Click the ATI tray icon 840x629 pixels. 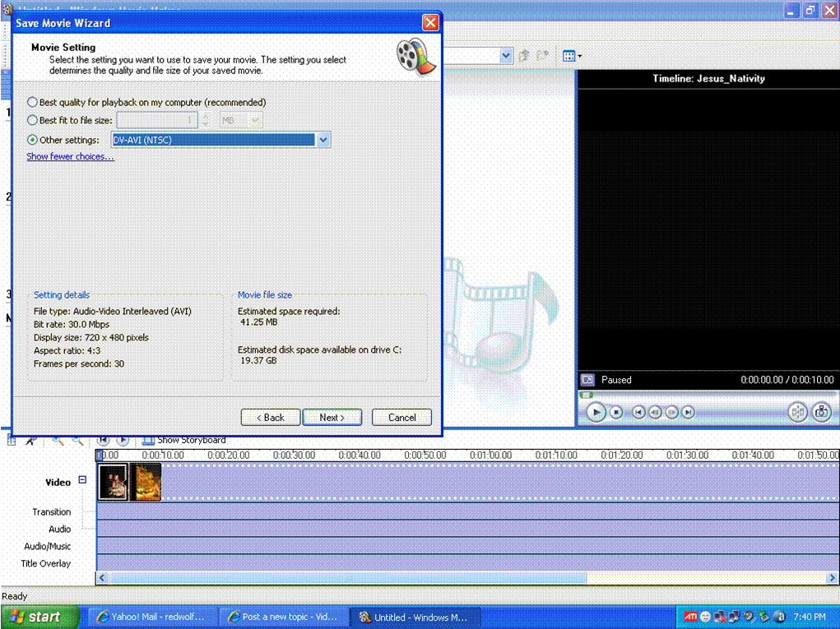[690, 617]
